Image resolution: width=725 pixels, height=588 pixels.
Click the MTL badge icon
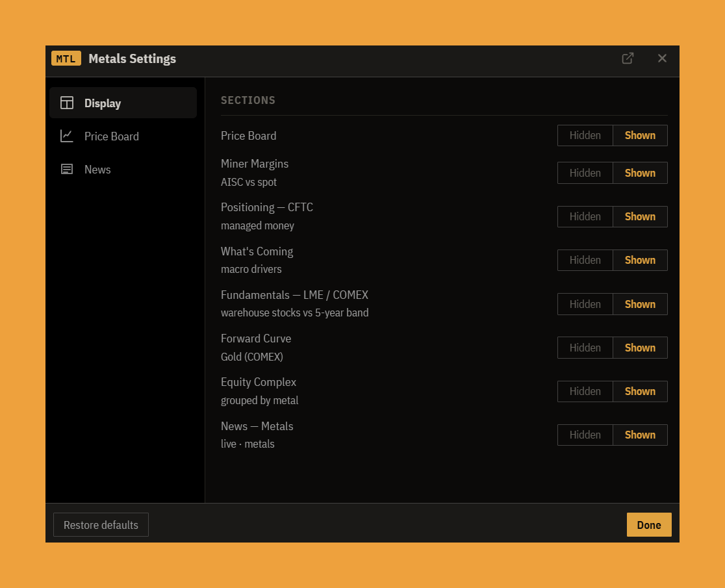click(66, 58)
